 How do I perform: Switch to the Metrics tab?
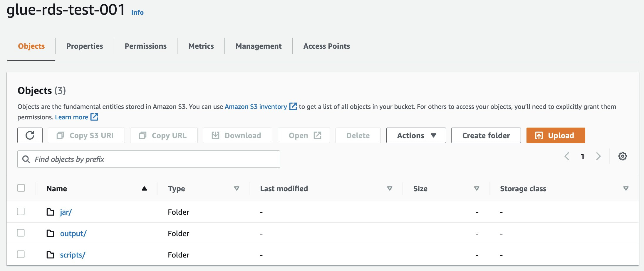[x=201, y=46]
